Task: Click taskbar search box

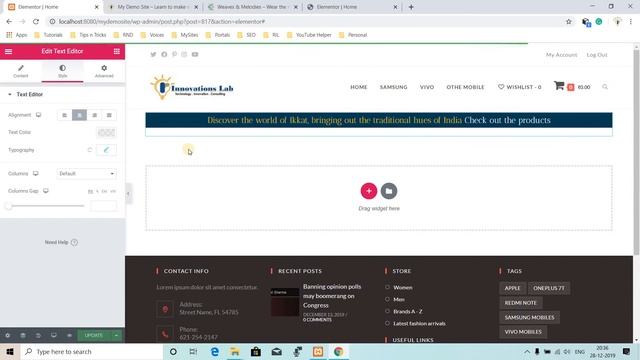Action: click(x=91, y=351)
